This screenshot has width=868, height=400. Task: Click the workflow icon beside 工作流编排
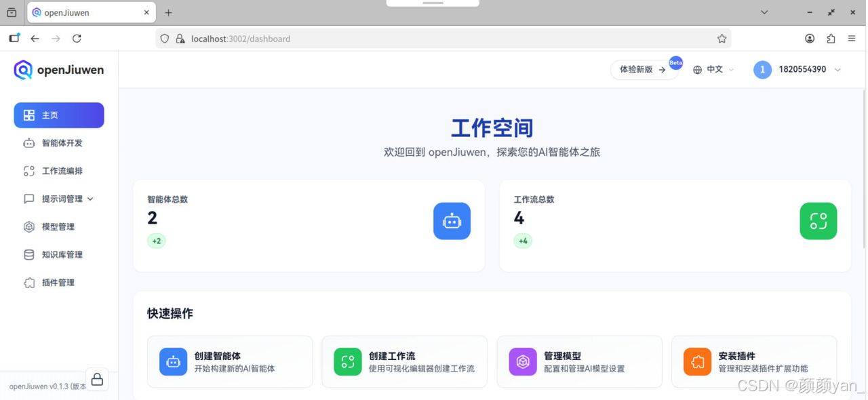pos(29,171)
